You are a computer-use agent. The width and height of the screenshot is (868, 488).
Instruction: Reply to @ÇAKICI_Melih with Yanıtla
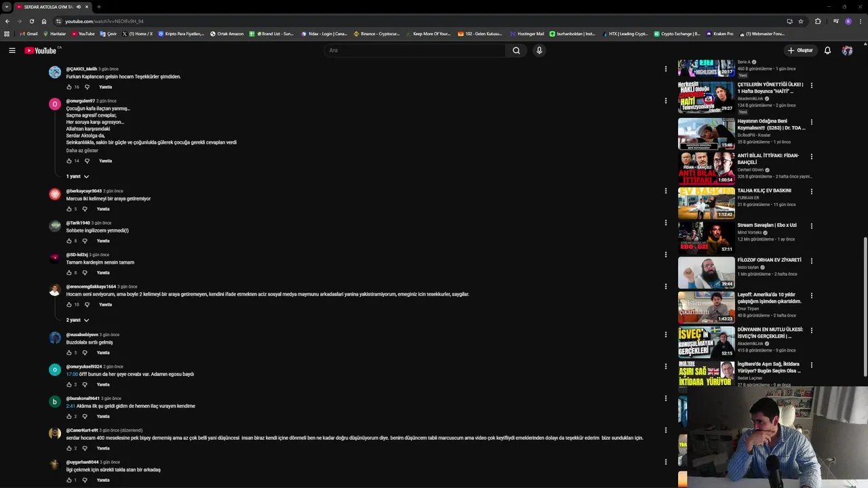coord(105,87)
